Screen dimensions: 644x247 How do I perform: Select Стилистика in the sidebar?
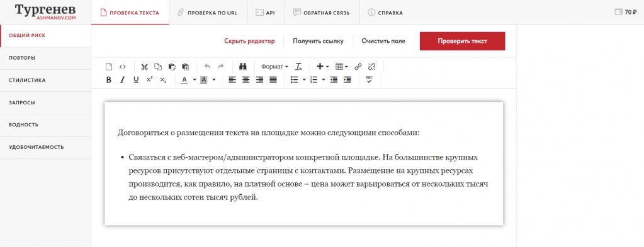(45, 80)
